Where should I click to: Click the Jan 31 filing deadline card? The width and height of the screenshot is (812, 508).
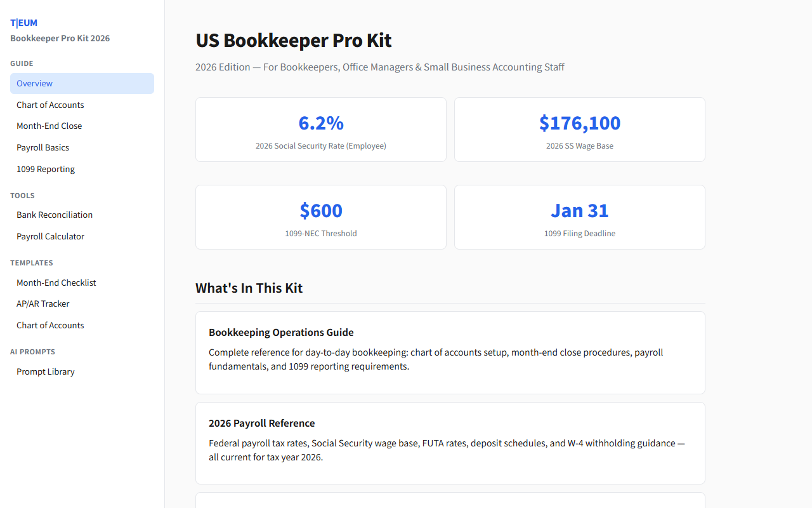tap(579, 217)
